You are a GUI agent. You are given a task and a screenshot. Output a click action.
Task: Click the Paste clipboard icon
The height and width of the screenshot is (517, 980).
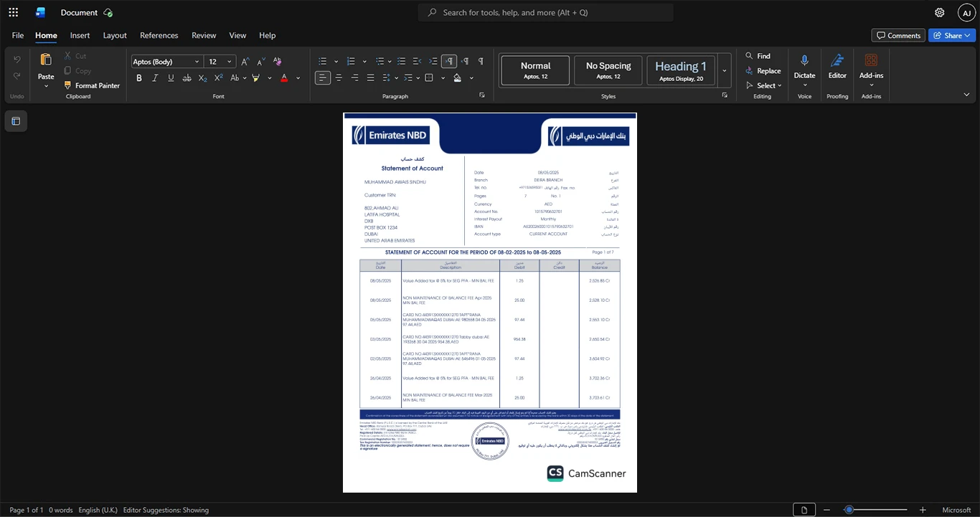tap(46, 60)
